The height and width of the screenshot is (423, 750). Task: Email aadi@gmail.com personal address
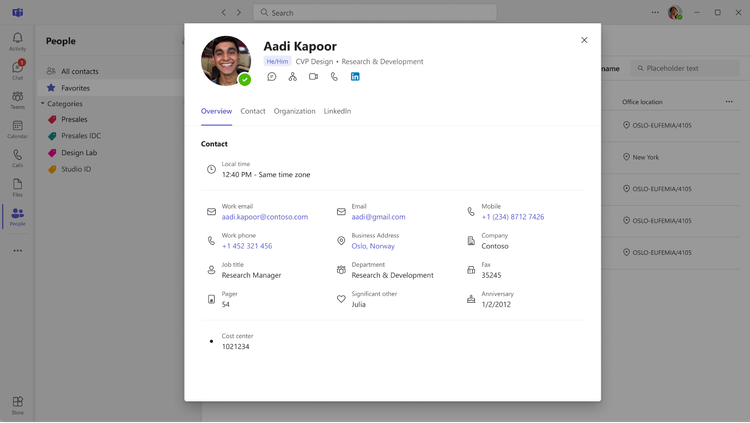[378, 217]
